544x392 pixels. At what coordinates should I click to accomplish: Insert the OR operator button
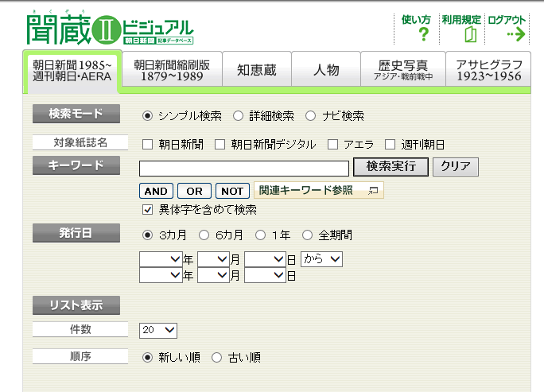pyautogui.click(x=194, y=191)
